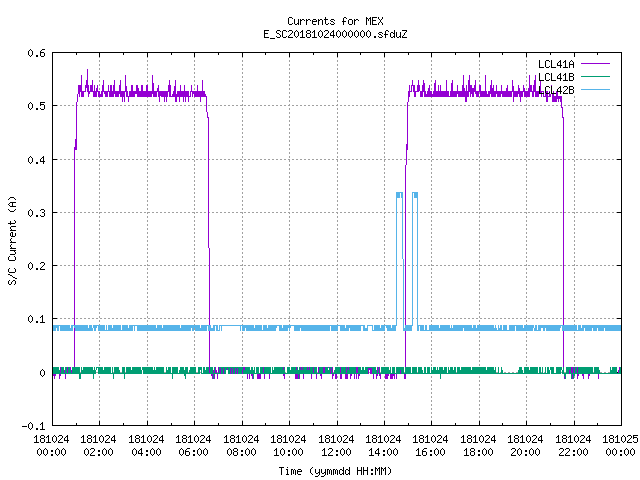Click the 181024 22:00 time tick label
640x480 pixels.
pyautogui.click(x=573, y=446)
